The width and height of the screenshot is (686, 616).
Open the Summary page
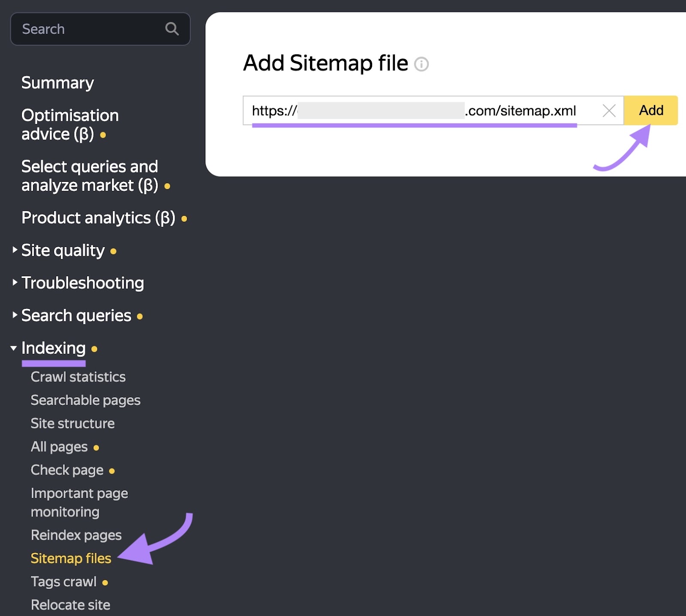point(57,83)
